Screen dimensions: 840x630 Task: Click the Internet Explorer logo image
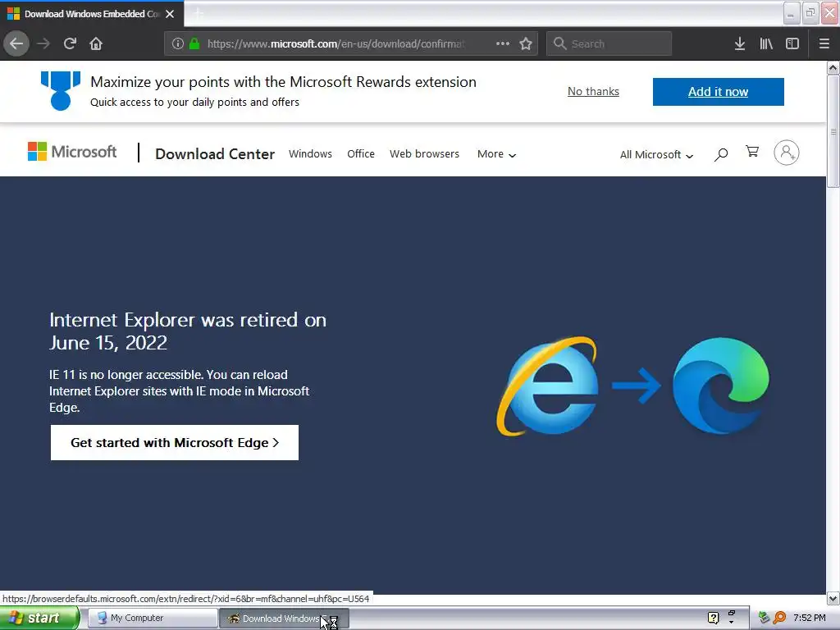click(x=547, y=386)
